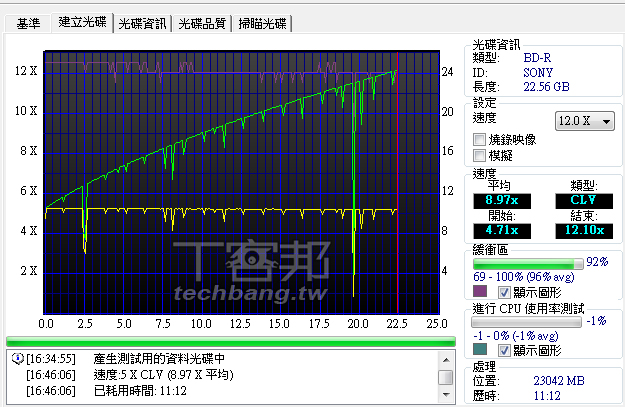The image size is (625, 407).
Task: Click the elapsed time value 11:12
Action: pyautogui.click(x=547, y=396)
